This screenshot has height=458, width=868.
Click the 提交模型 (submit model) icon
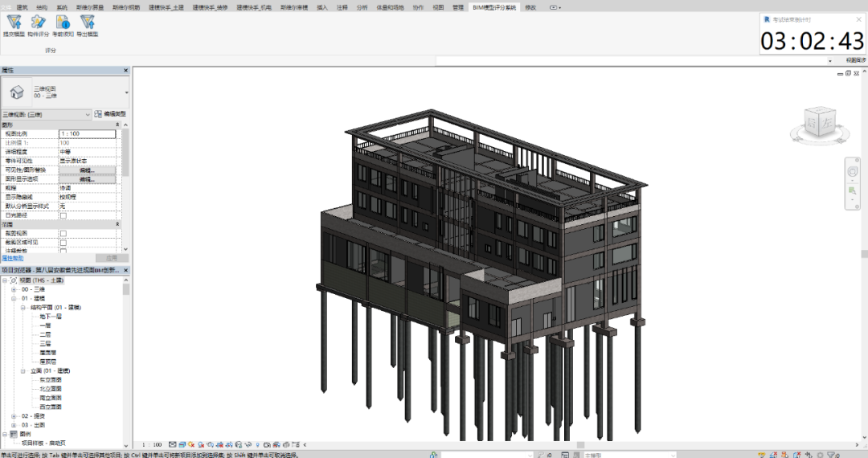coord(14,23)
